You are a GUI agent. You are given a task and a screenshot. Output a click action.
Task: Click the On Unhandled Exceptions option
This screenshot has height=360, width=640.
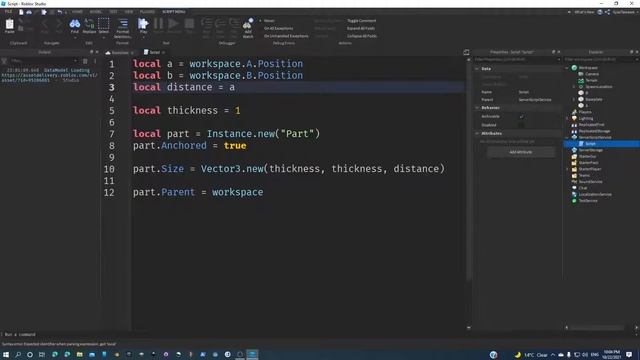(x=286, y=36)
